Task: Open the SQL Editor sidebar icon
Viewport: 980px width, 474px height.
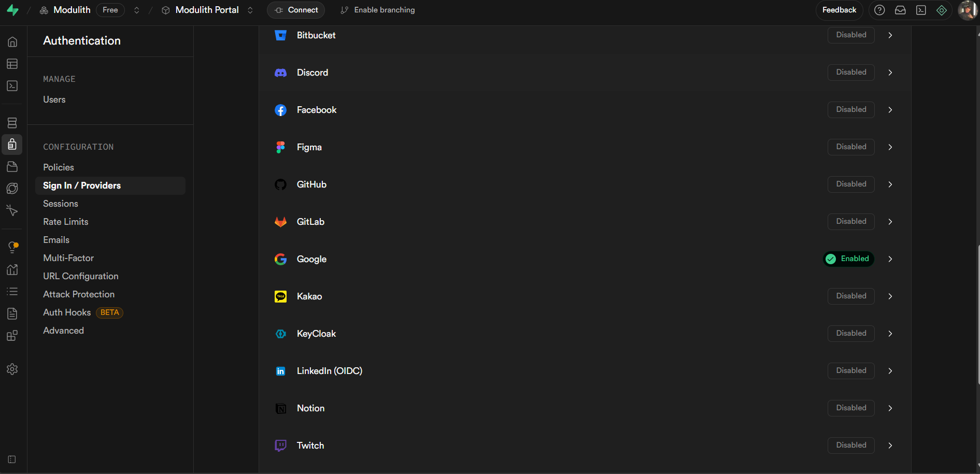Action: tap(12, 86)
